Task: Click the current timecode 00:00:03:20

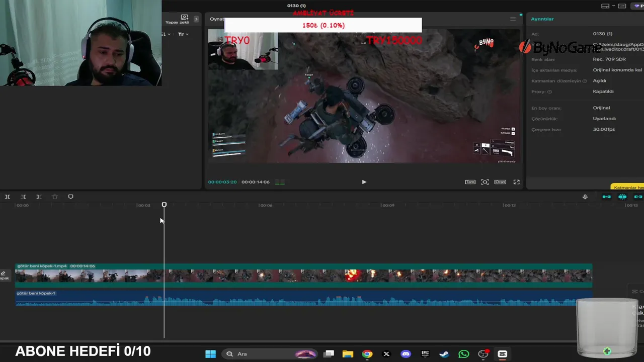Action: click(222, 182)
